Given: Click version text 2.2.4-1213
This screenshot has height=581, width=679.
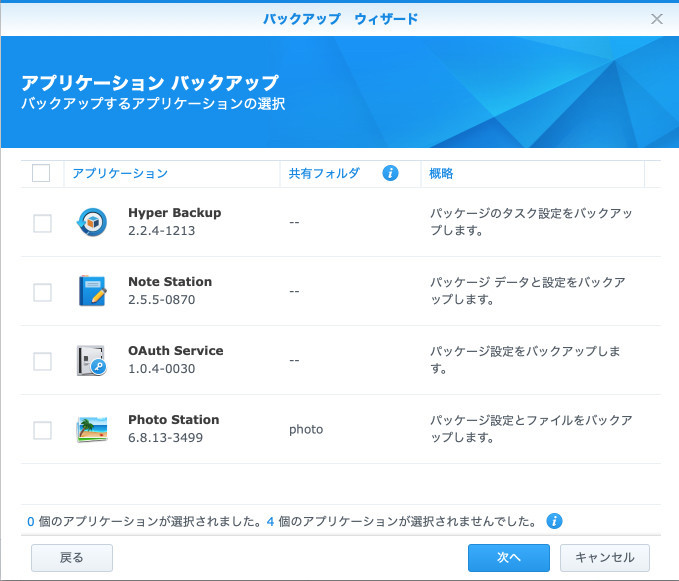Looking at the screenshot, I should (x=162, y=231).
